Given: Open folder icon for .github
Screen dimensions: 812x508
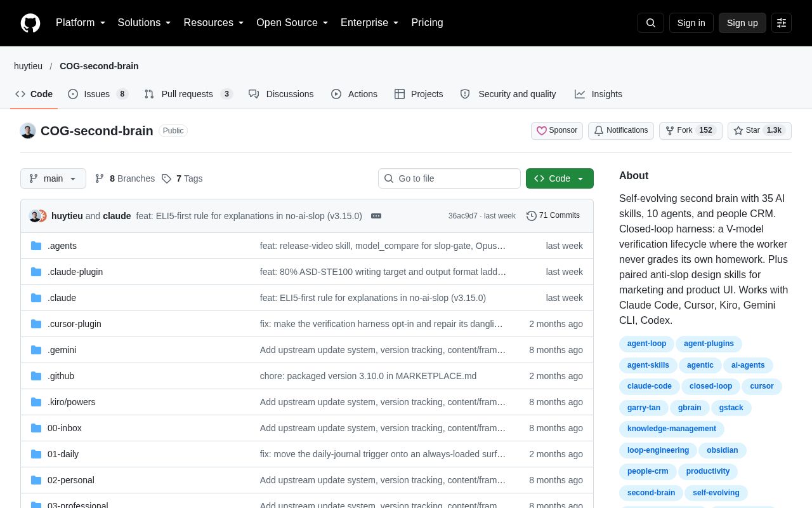Looking at the screenshot, I should click(x=36, y=376).
